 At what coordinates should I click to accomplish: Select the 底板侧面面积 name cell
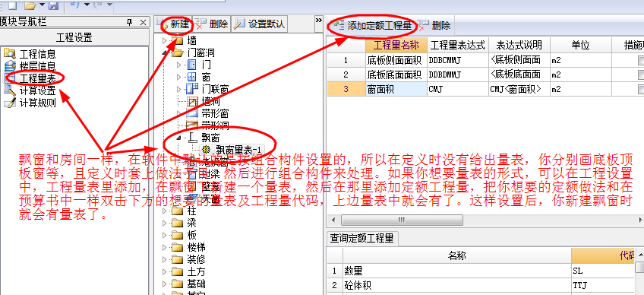396,61
